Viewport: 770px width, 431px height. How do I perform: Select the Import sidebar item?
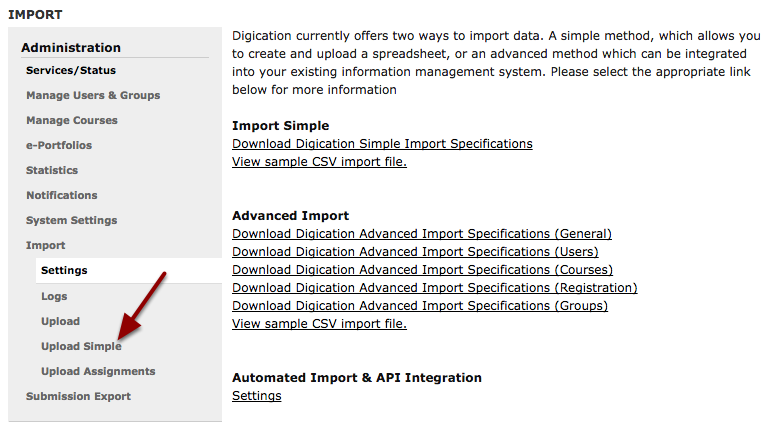45,245
